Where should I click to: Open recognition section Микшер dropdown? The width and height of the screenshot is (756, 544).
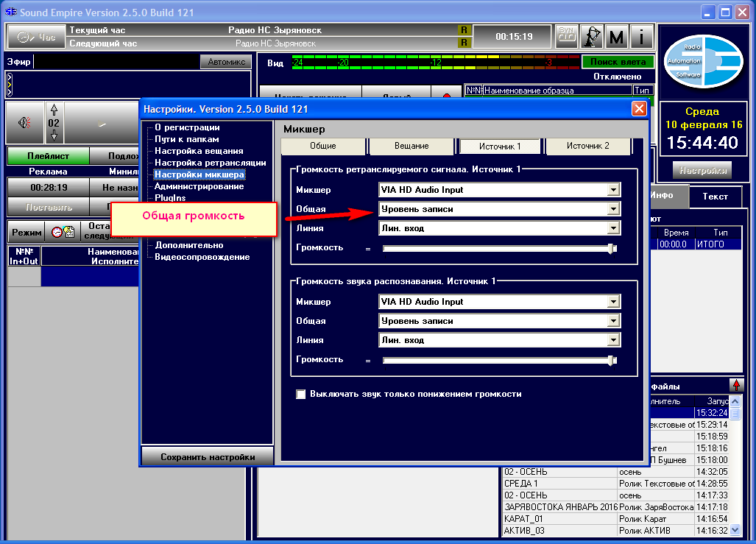coord(613,301)
